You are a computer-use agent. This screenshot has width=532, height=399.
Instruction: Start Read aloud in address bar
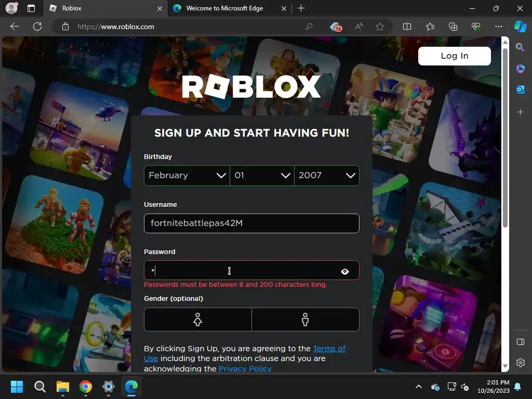tap(358, 26)
